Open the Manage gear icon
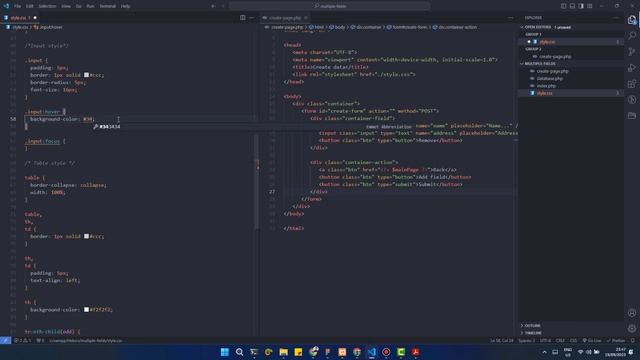Viewport: 640px width, 360px height. tap(632, 328)
